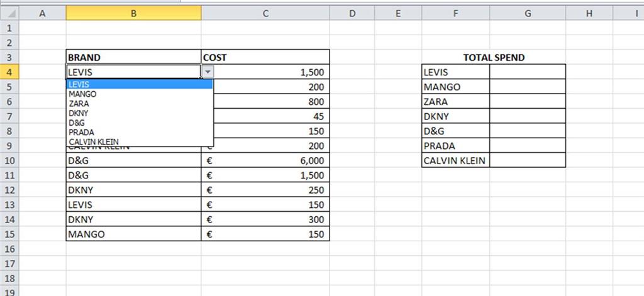Image resolution: width=644 pixels, height=296 pixels.
Task: Click the empty total cell next to CALVIN KLEIN
Action: tap(528, 160)
